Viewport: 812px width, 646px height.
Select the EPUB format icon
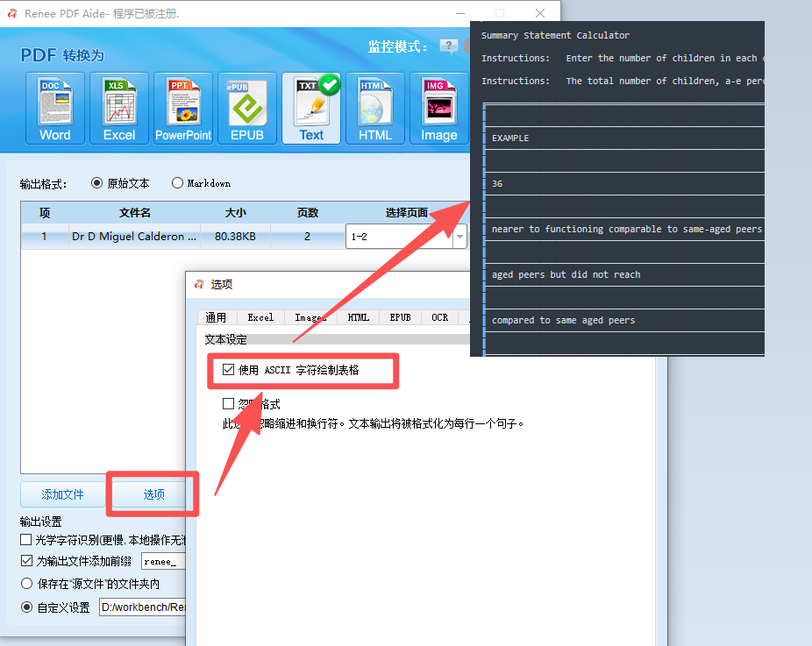tap(246, 108)
